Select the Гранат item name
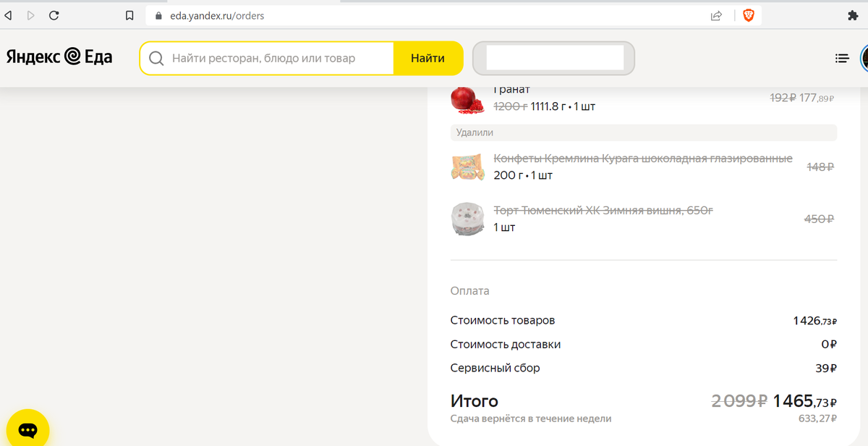 (511, 89)
